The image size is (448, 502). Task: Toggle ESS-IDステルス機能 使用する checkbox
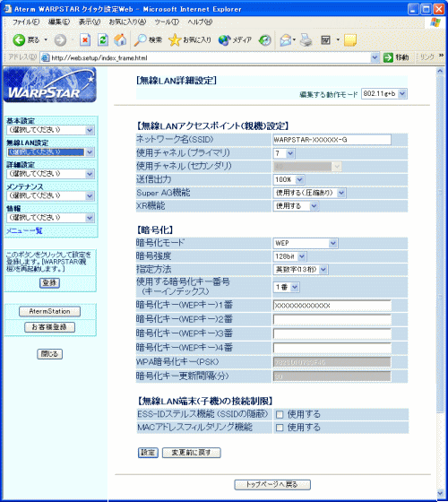tap(280, 414)
